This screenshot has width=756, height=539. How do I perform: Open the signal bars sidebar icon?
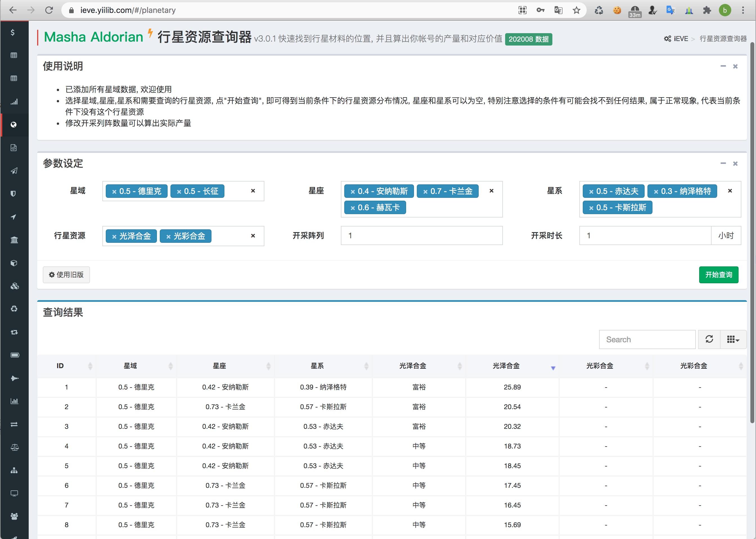(14, 101)
